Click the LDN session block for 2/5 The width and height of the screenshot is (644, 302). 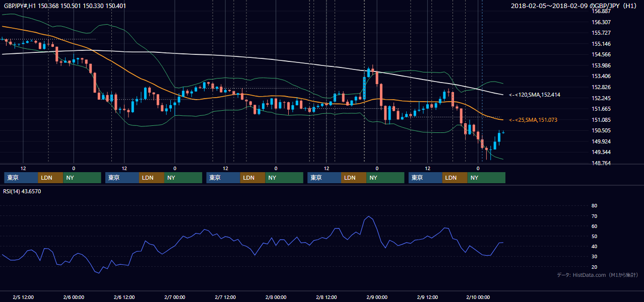(x=50, y=178)
